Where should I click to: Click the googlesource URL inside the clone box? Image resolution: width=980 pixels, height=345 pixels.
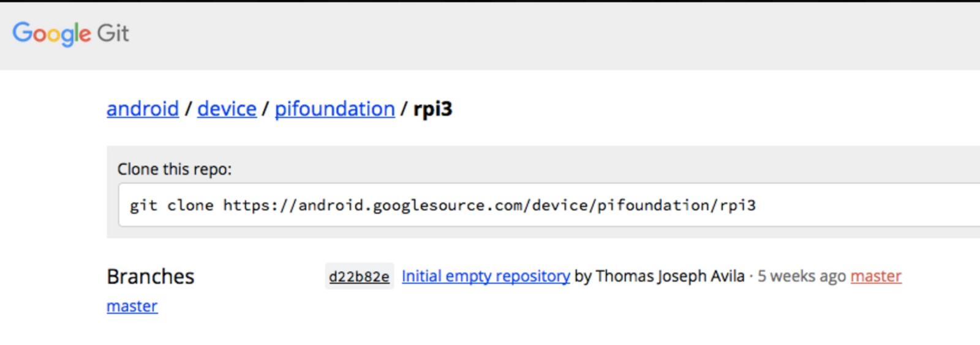489,205
